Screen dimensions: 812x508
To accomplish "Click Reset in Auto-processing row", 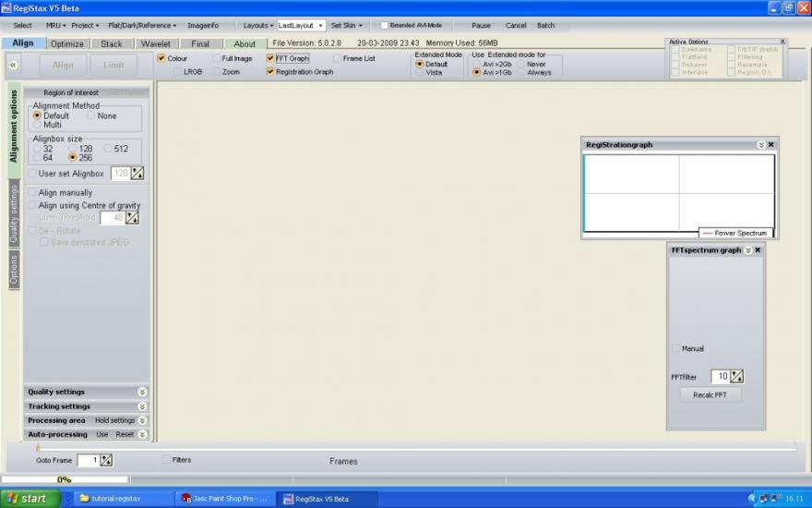I will coord(125,434).
